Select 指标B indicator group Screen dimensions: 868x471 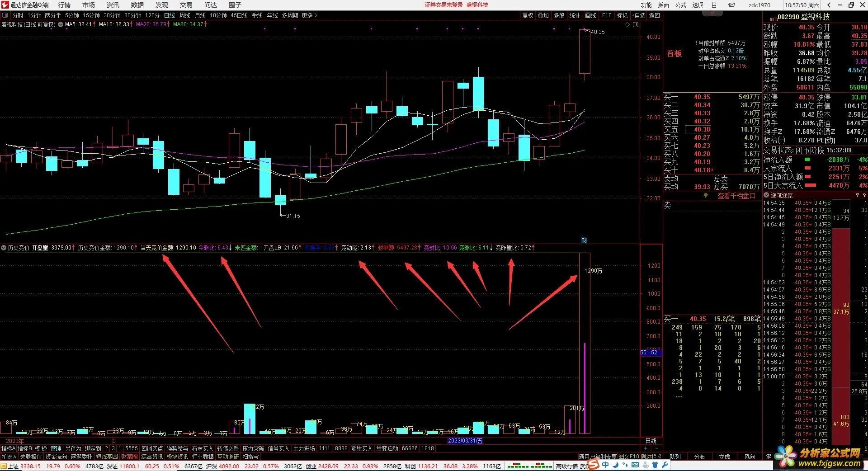point(25,448)
